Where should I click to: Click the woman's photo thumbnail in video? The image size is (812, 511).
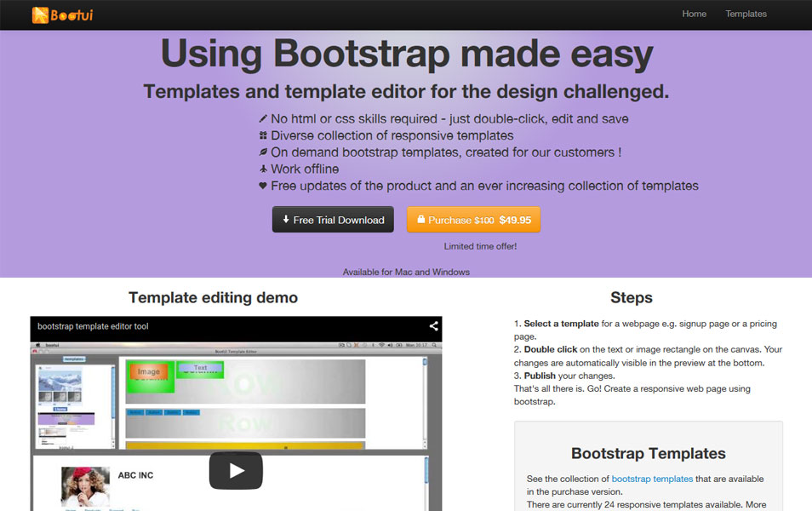coord(85,486)
